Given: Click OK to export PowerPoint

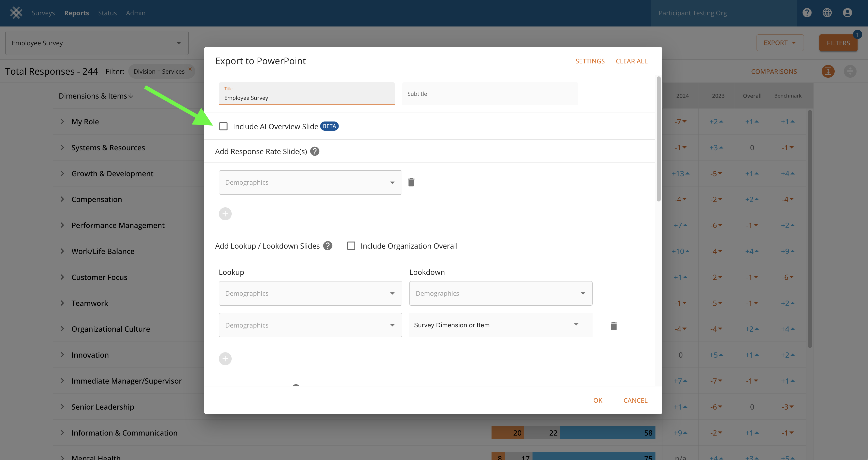Looking at the screenshot, I should (x=597, y=400).
